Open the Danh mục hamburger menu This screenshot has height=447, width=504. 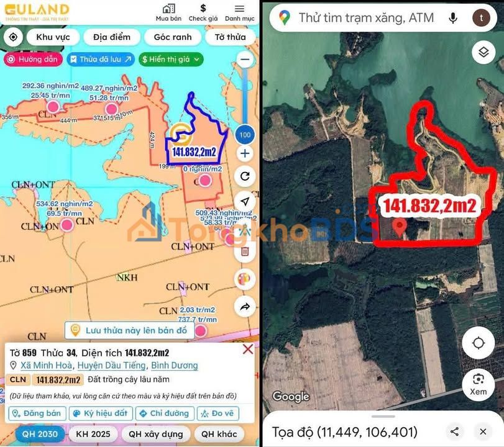click(239, 12)
